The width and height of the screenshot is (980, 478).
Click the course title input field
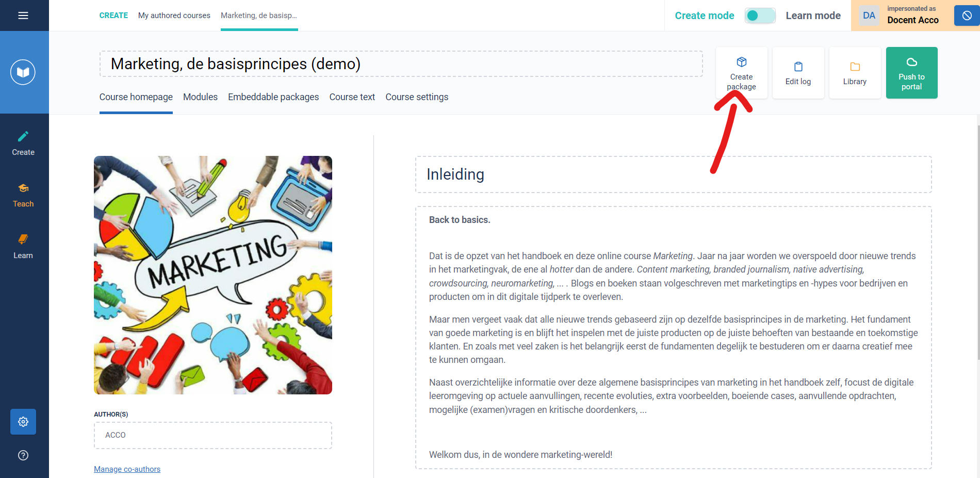click(401, 64)
